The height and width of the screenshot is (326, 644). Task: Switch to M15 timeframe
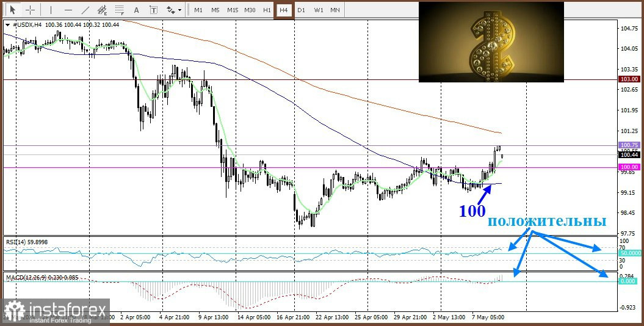pos(233,10)
